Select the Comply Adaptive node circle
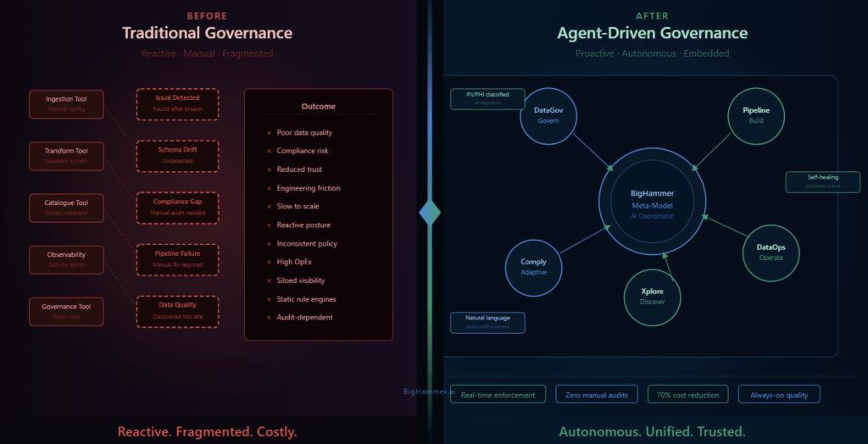 [x=534, y=267]
